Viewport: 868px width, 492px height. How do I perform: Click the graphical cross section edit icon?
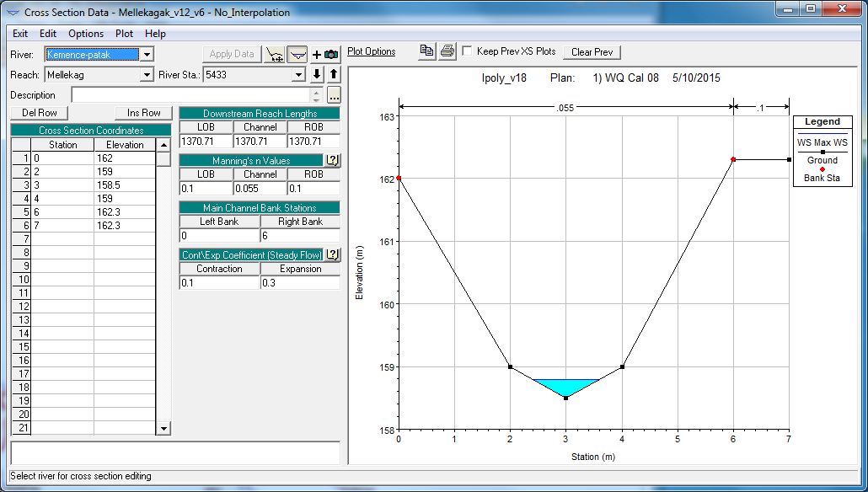coord(275,54)
